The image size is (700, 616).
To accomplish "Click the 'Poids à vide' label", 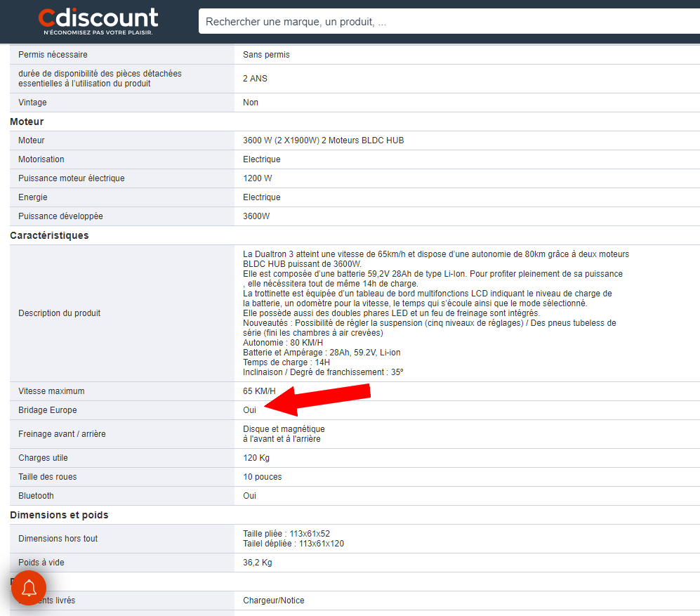I will pyautogui.click(x=41, y=563).
